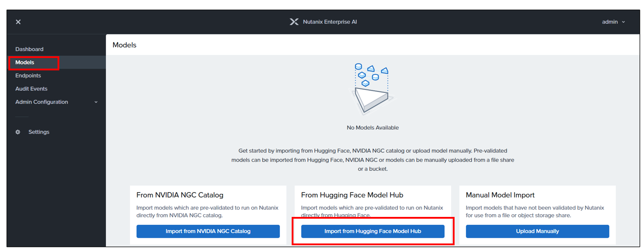Viewport: 644px width, 251px height.
Task: Expand the Admin Configuration chevron arrow
Action: coord(96,102)
